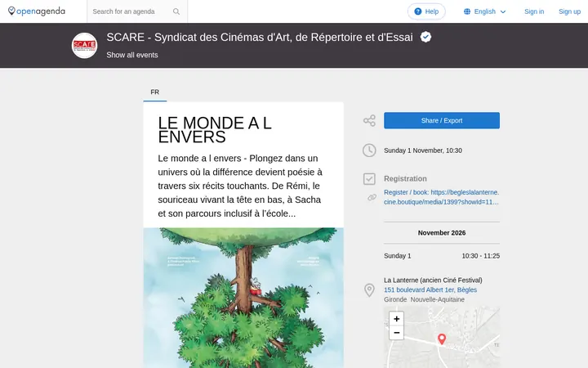Click the Sunday 1 November, 10:30 text
The width and height of the screenshot is (588, 368).
click(x=423, y=150)
